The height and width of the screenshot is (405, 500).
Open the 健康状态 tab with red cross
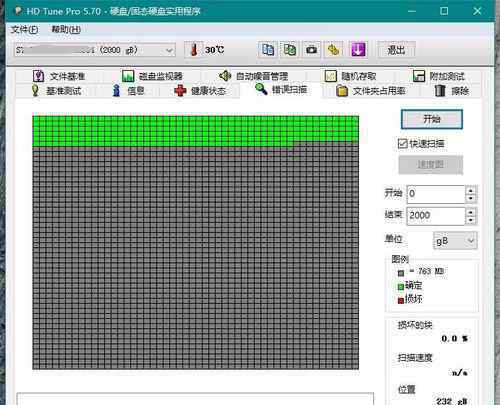coord(200,90)
